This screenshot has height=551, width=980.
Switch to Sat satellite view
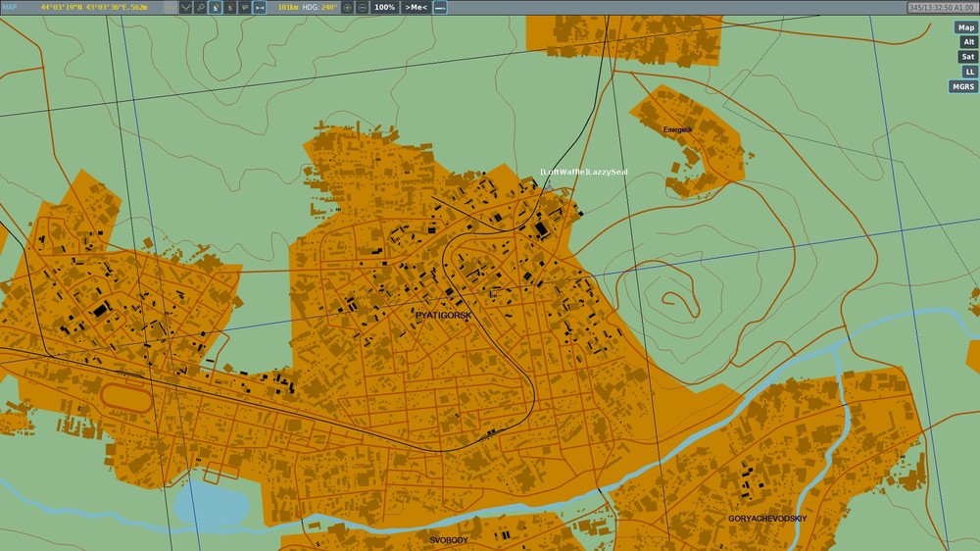pyautogui.click(x=967, y=57)
